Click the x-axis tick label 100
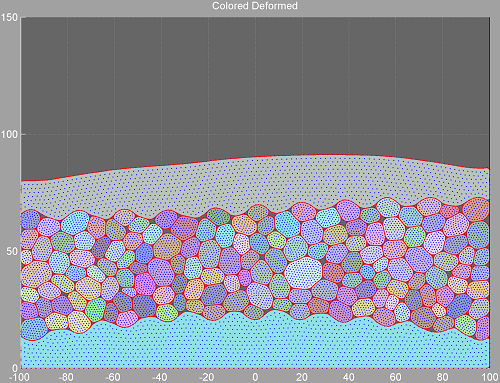This screenshot has height=383, width=500. 490,377
